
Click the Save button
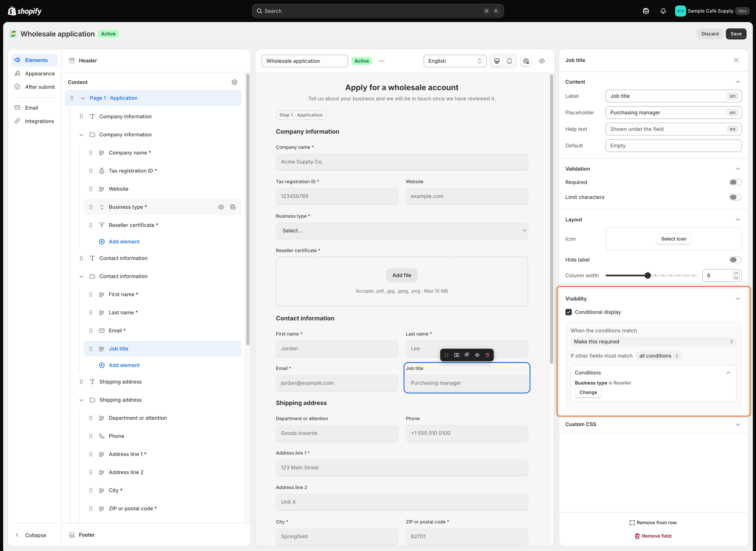click(736, 34)
